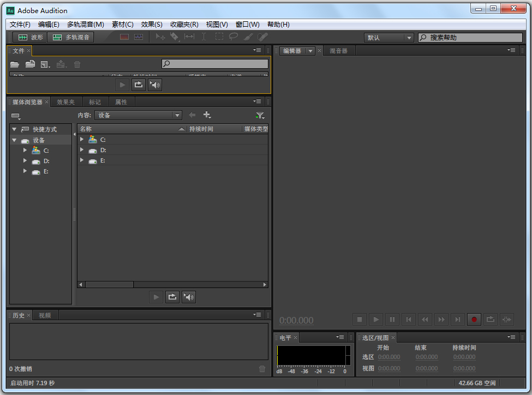Switch to the 混音器 tab
The image size is (532, 395).
pyautogui.click(x=339, y=51)
